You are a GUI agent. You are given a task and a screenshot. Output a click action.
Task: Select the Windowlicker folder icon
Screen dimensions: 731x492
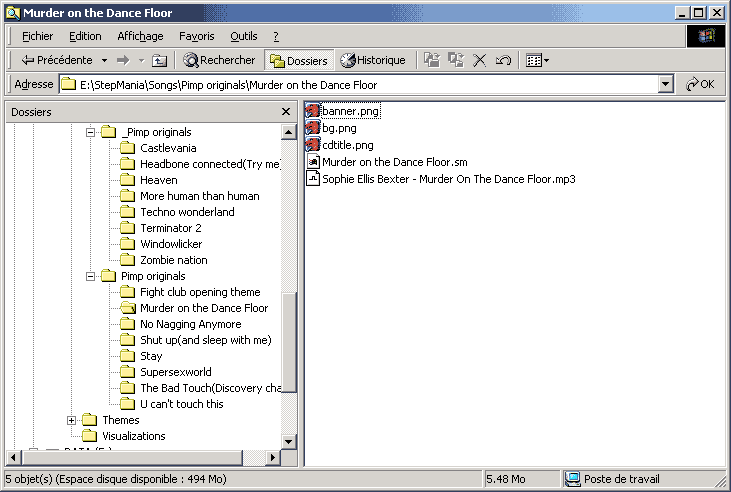tap(127, 244)
